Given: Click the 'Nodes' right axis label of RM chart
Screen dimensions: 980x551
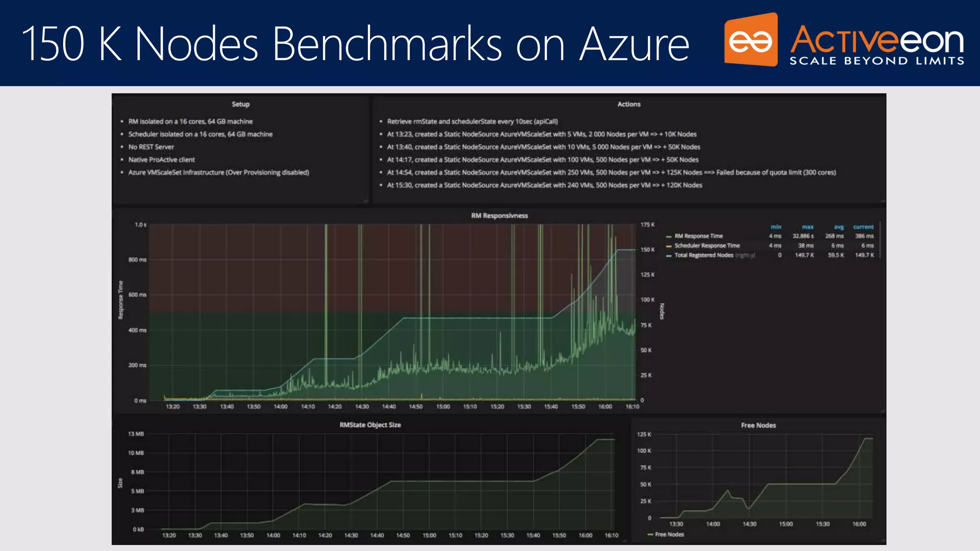Looking at the screenshot, I should click(x=663, y=311).
